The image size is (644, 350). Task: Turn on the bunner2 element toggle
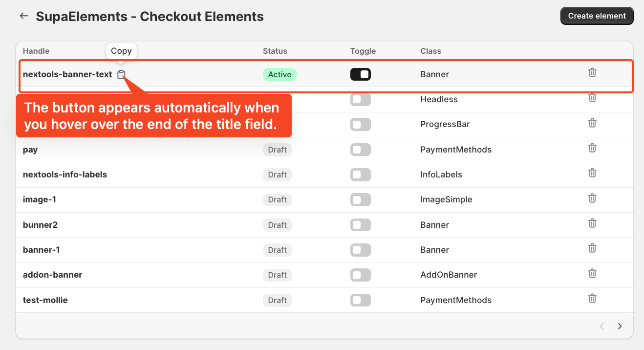tap(361, 225)
